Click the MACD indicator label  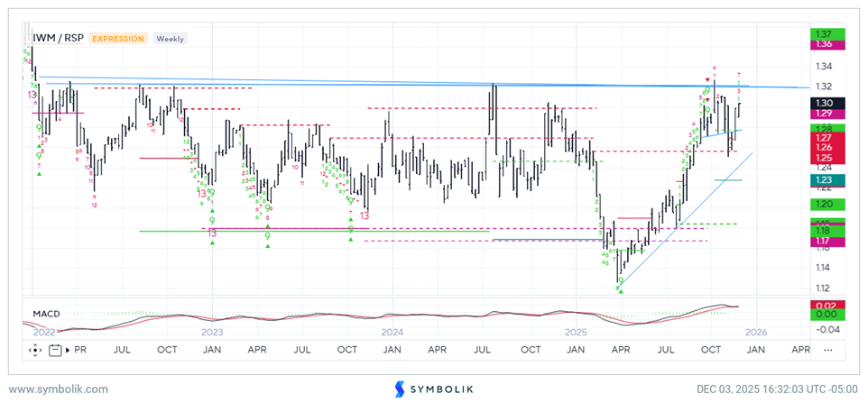point(47,314)
